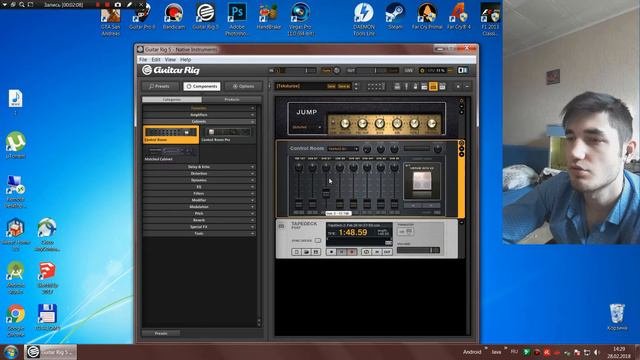Open audio file in Tapedeck

point(306,252)
